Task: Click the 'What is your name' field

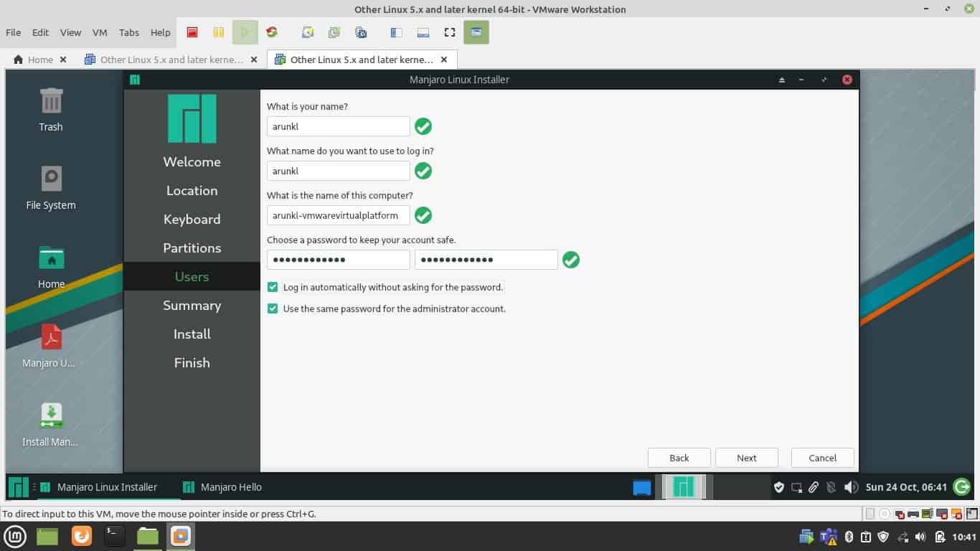Action: [x=338, y=126]
